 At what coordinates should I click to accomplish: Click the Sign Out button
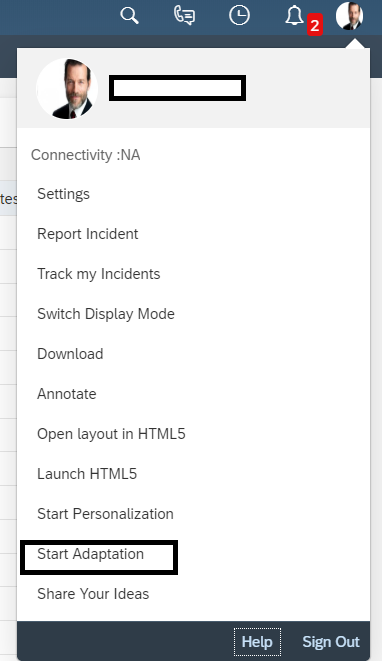(x=331, y=642)
